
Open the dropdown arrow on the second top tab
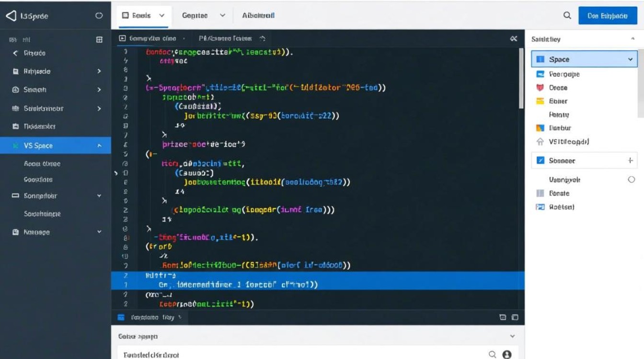pos(222,15)
